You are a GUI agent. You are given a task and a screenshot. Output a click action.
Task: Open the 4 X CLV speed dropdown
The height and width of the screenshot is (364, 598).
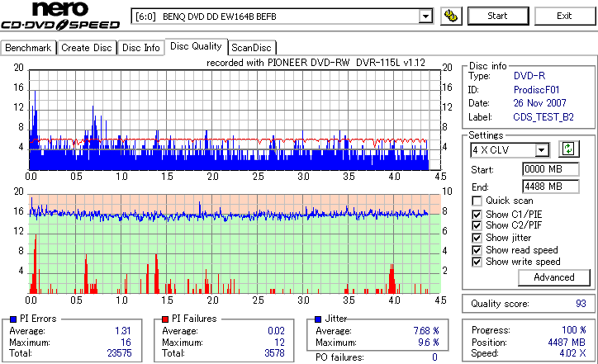point(541,150)
